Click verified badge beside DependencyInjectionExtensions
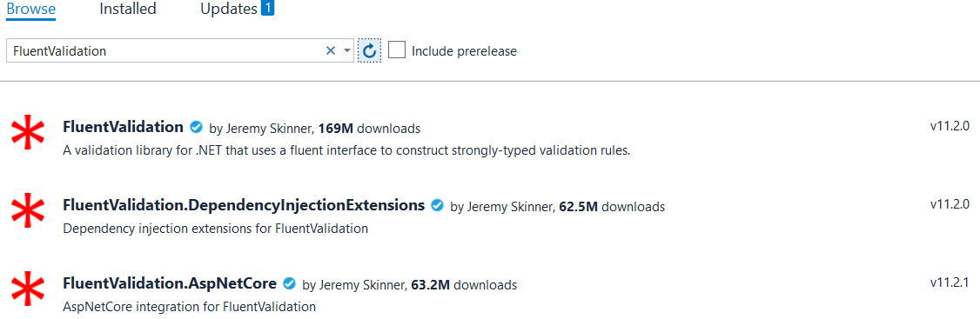This screenshot has height=319, width=980. [438, 205]
